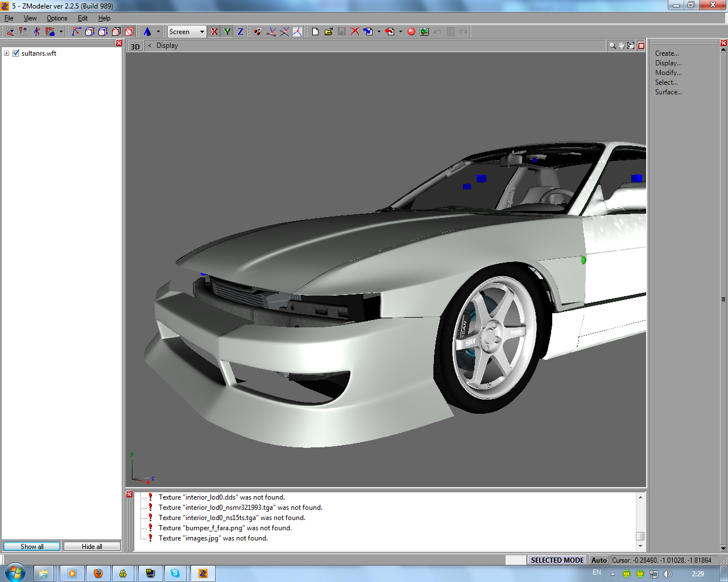Click the red sphere render icon

(411, 32)
